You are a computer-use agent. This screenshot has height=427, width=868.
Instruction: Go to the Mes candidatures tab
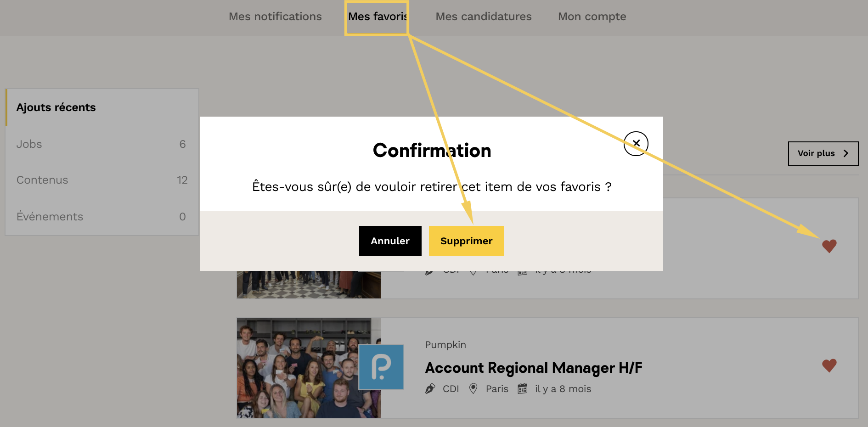pos(483,17)
